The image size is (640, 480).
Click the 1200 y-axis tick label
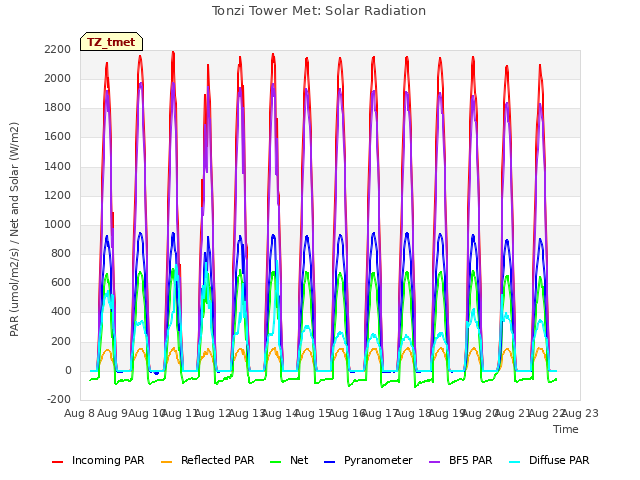coord(58,195)
